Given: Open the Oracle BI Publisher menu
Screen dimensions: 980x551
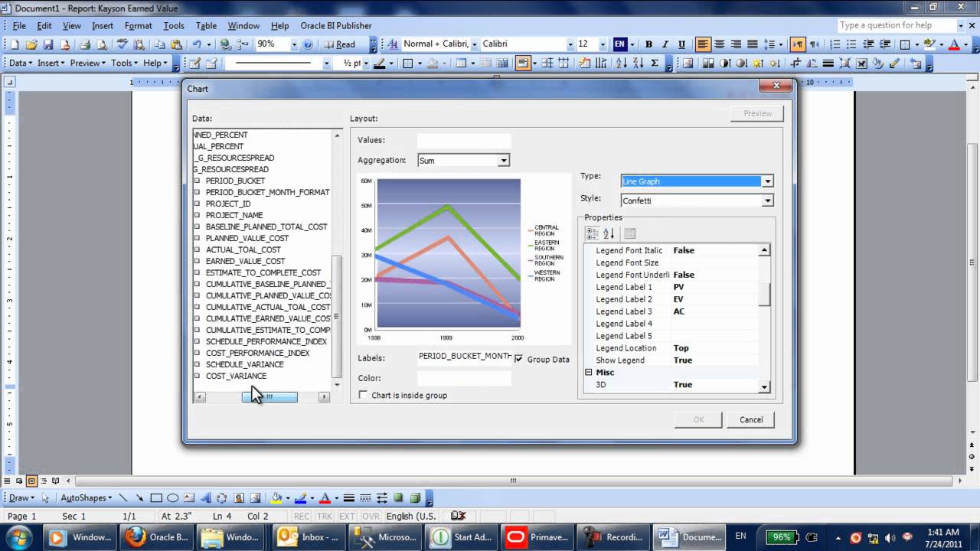Looking at the screenshot, I should click(335, 26).
